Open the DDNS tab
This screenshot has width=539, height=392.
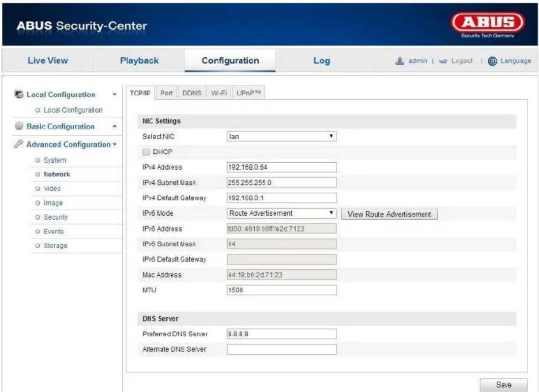(192, 93)
